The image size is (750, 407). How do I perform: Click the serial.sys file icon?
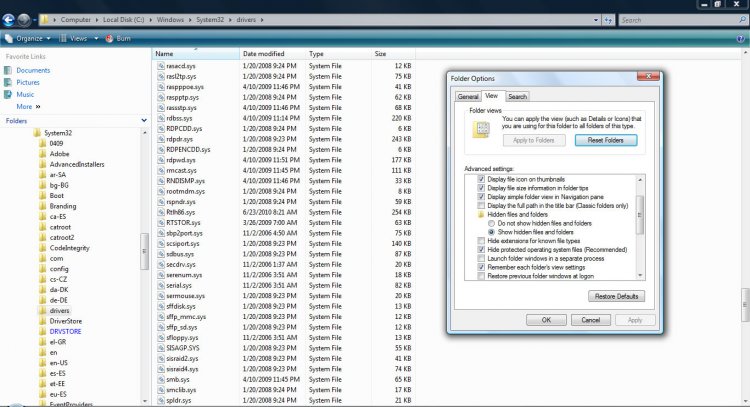click(161, 286)
